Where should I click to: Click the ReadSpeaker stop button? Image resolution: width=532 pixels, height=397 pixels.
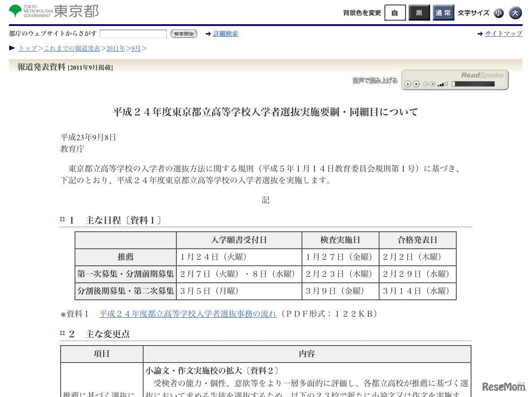417,84
